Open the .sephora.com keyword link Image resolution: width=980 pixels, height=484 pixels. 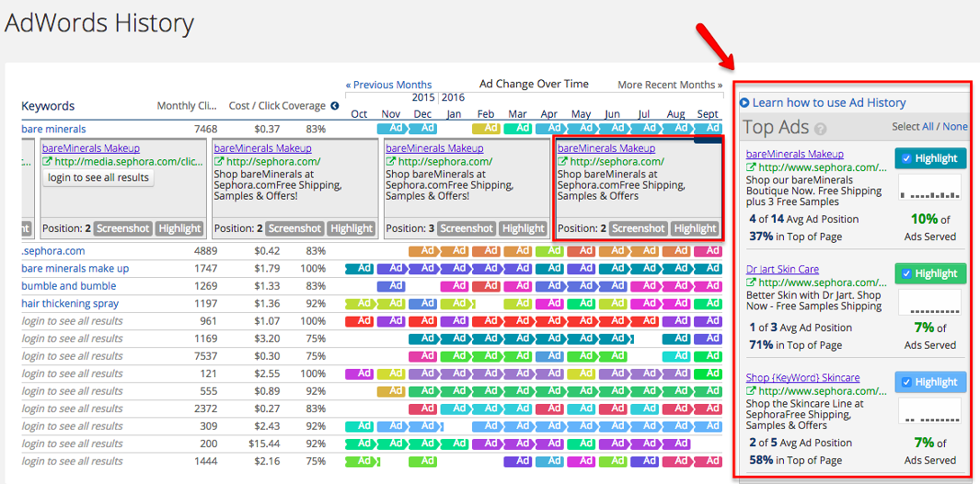53,251
